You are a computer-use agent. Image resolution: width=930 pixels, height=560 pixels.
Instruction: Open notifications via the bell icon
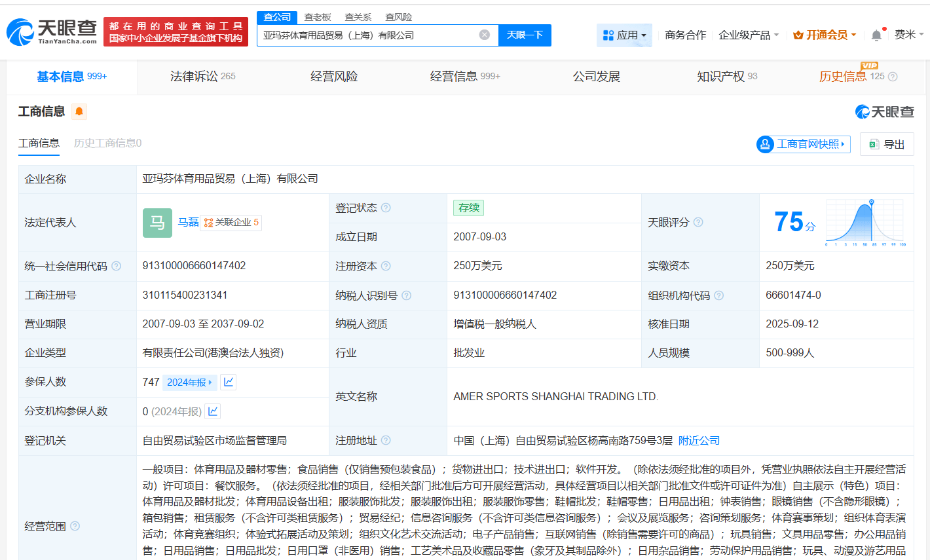(876, 34)
